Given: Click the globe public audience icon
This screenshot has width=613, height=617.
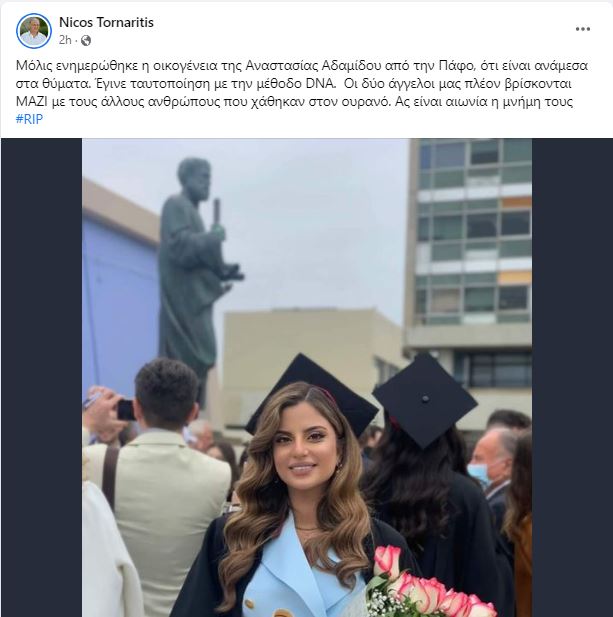Looking at the screenshot, I should 86,41.
